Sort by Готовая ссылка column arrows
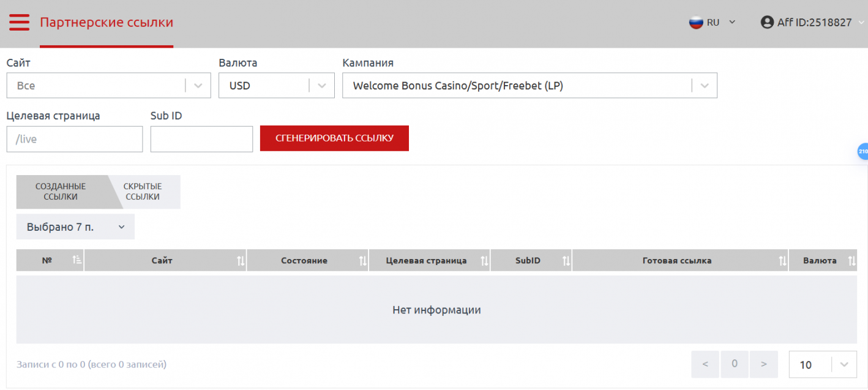This screenshot has height=390, width=868. click(782, 261)
